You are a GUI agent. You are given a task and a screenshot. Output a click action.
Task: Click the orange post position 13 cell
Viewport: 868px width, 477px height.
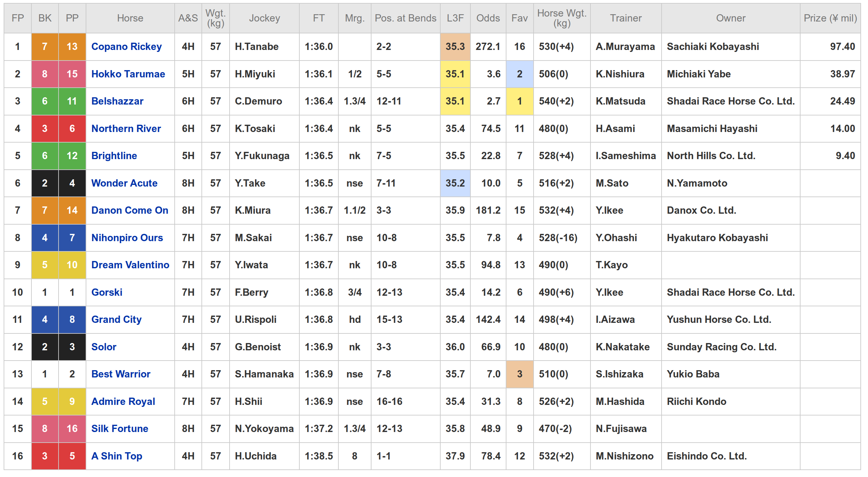pos(72,47)
